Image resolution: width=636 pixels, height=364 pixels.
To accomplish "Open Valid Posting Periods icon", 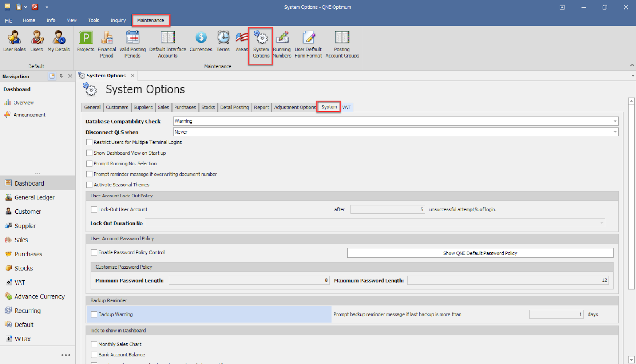I will coord(132,44).
